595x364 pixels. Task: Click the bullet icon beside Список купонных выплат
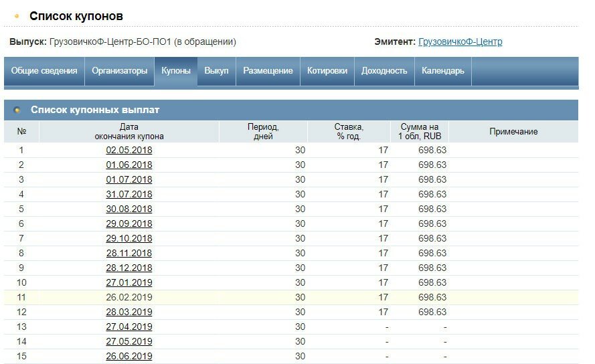tap(17, 110)
